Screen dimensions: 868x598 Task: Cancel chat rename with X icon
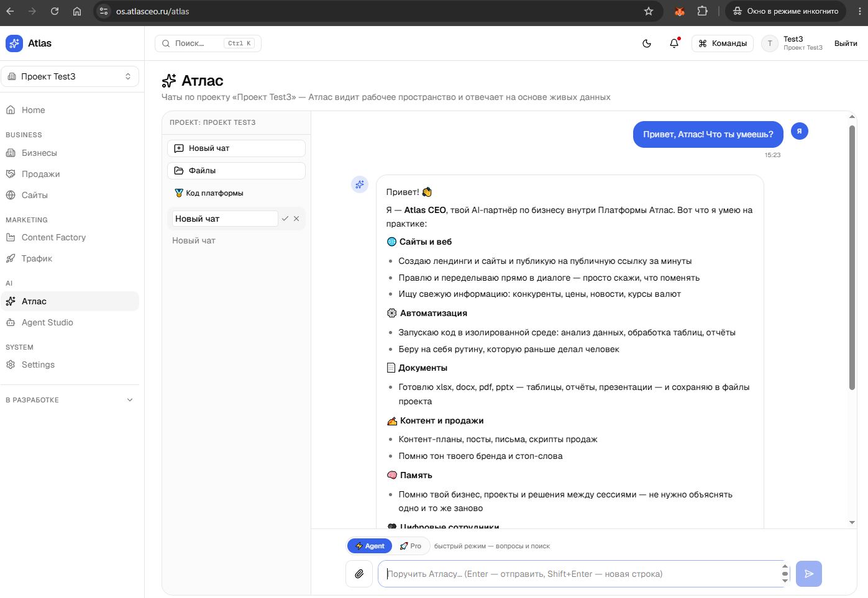[x=296, y=219]
